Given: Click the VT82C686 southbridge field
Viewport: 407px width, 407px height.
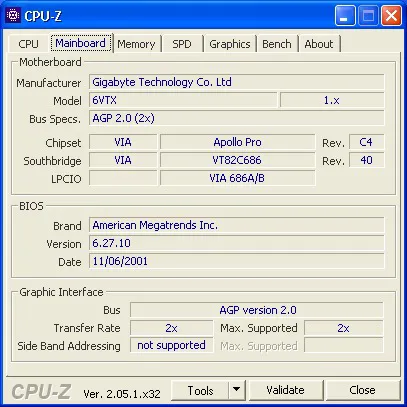Looking at the screenshot, I should (x=237, y=160).
